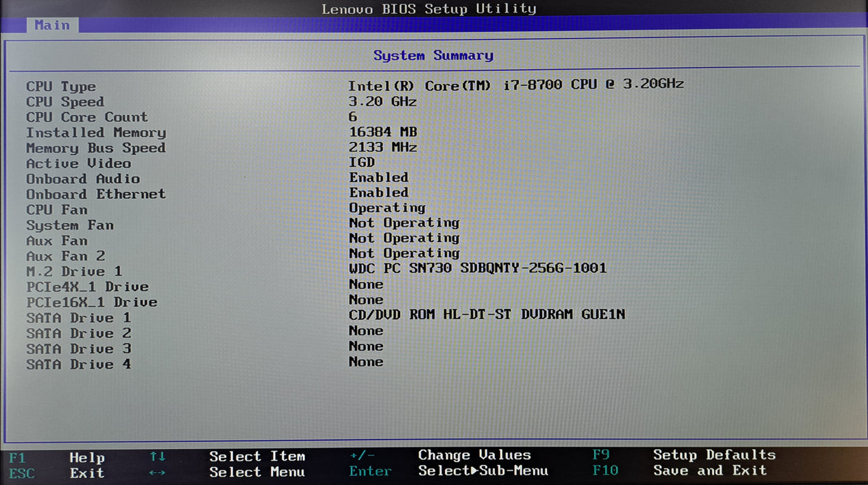
Task: Click the CPU Fan Operating status
Action: [x=387, y=208]
